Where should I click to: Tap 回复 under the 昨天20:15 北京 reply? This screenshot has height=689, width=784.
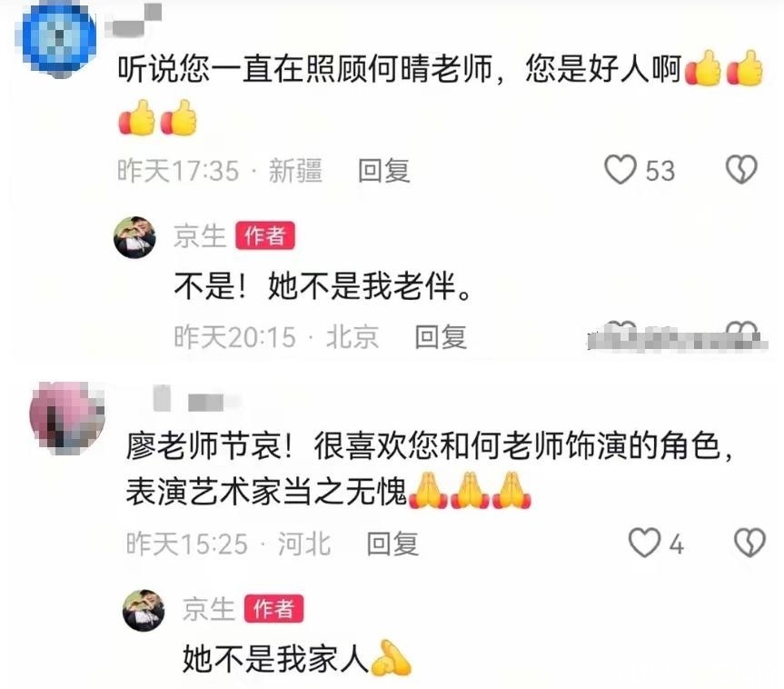[x=441, y=336]
